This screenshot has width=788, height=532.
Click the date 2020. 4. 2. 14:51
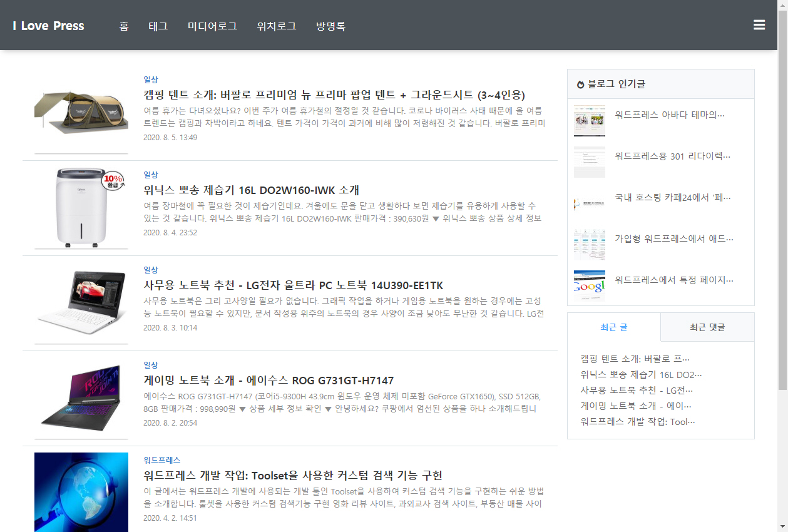[x=170, y=518]
